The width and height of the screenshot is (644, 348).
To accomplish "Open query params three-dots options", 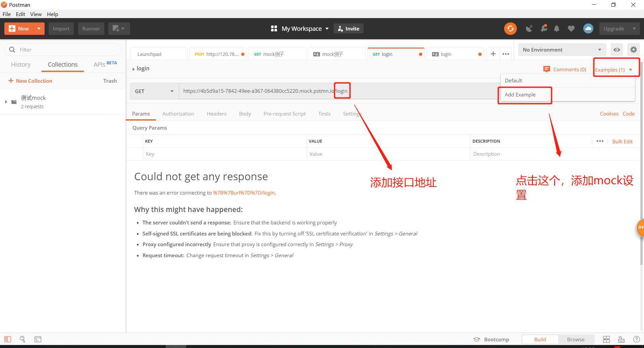I will (x=600, y=141).
